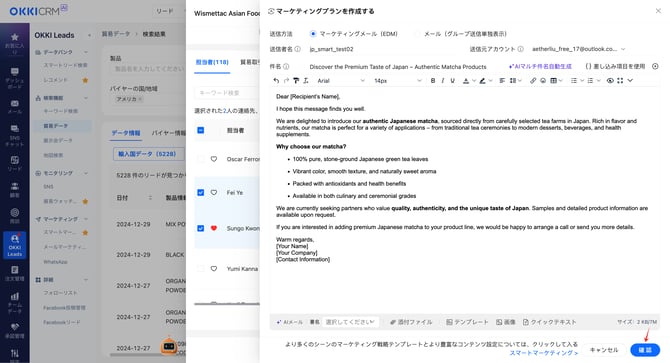670x363 pixels.
Task: Expand more editor toolbar options
Action: click(630, 80)
